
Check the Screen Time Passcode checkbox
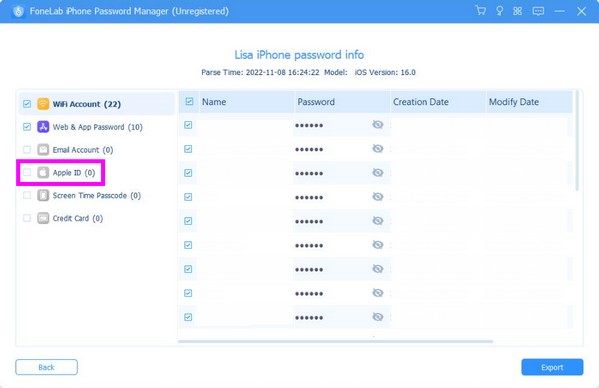[27, 196]
